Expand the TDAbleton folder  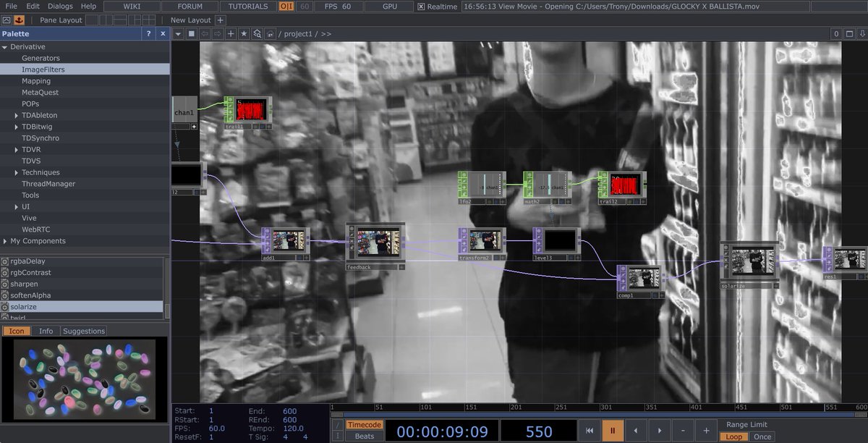pos(17,116)
